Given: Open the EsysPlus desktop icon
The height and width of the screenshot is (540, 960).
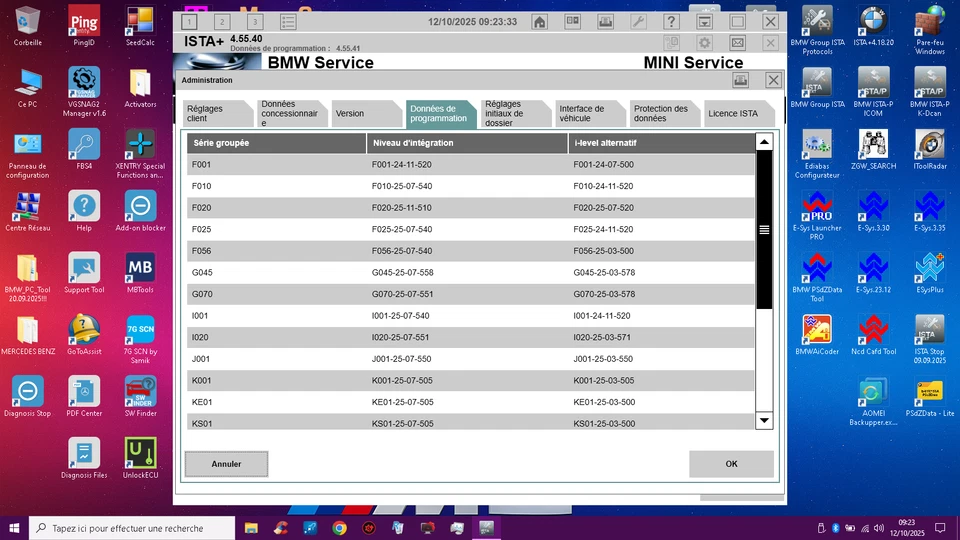Looking at the screenshot, I should [x=929, y=273].
